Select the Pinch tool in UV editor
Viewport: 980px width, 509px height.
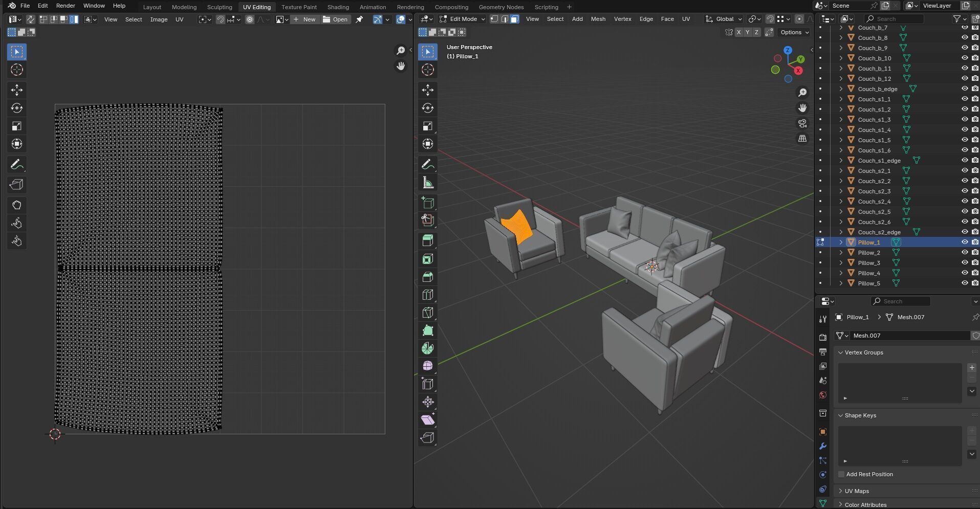click(x=17, y=241)
